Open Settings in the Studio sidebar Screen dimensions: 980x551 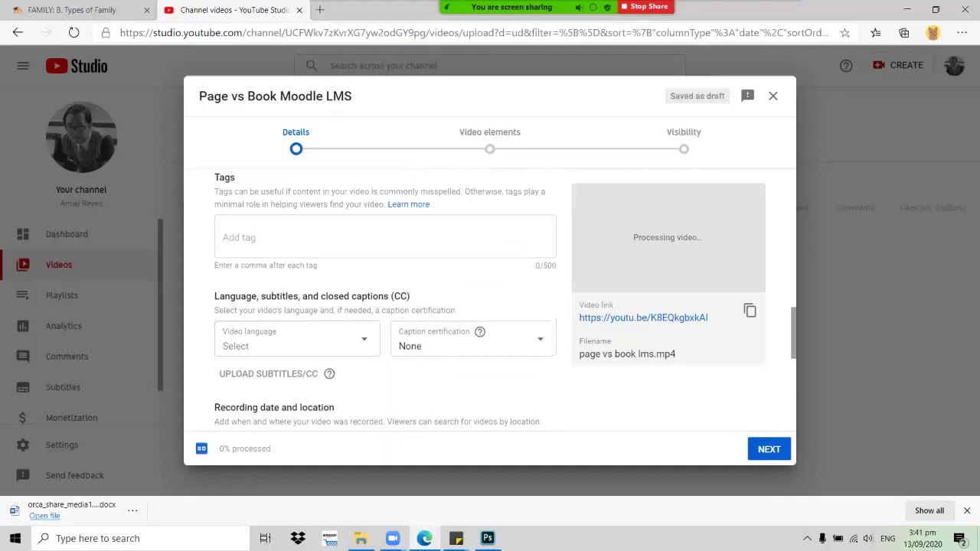(80, 445)
